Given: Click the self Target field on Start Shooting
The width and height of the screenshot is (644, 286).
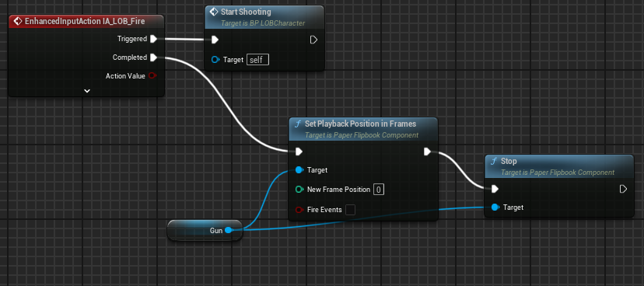Looking at the screenshot, I should pos(257,60).
